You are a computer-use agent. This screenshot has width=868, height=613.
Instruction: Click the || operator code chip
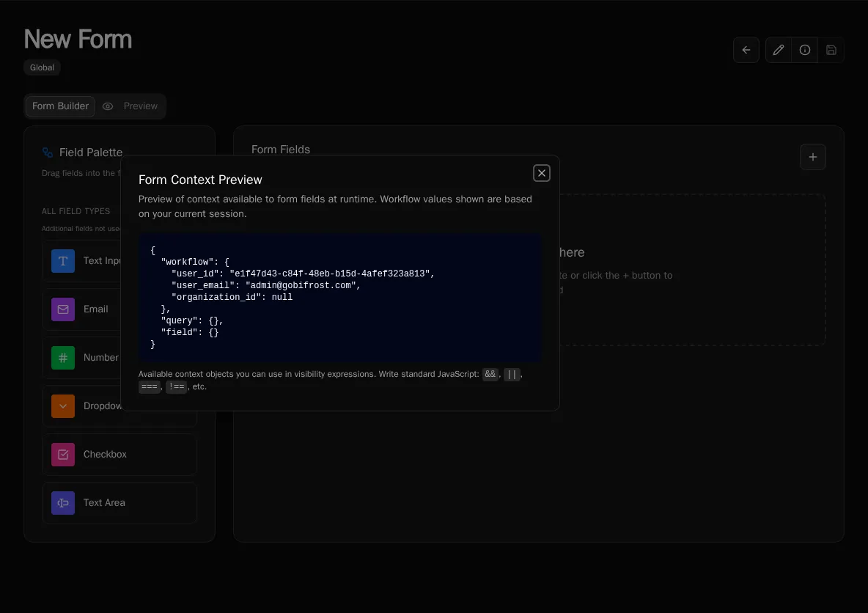[512, 375]
